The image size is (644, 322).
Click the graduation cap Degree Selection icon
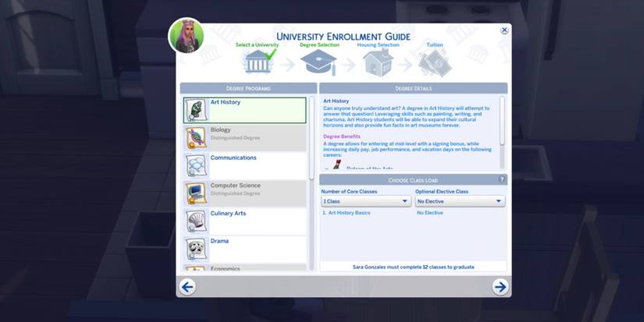click(x=318, y=62)
